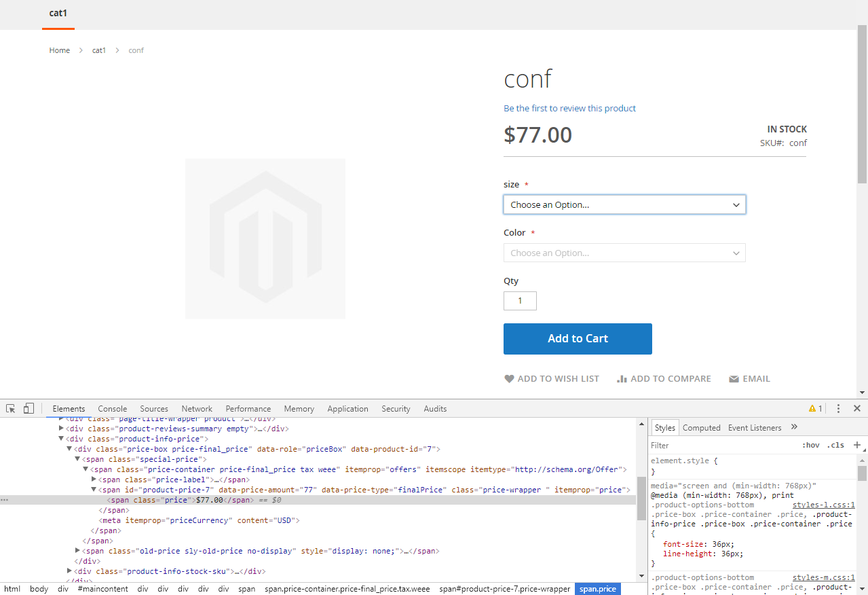Go to cat1 breadcrumb link
The height and width of the screenshot is (595, 868).
click(x=99, y=50)
